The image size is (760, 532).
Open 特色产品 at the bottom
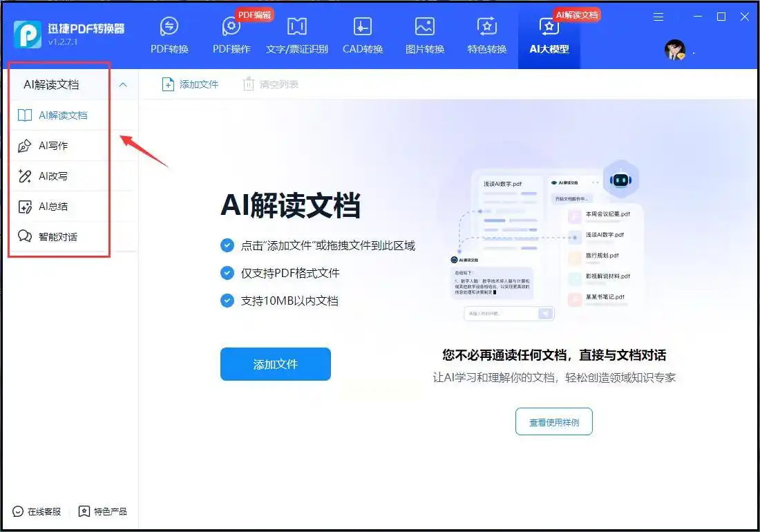click(x=103, y=512)
